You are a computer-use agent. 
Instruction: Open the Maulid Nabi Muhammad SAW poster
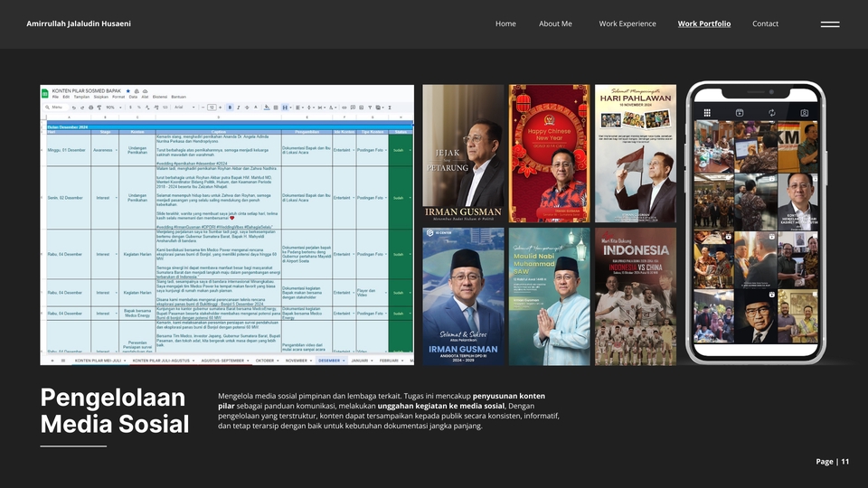point(549,296)
